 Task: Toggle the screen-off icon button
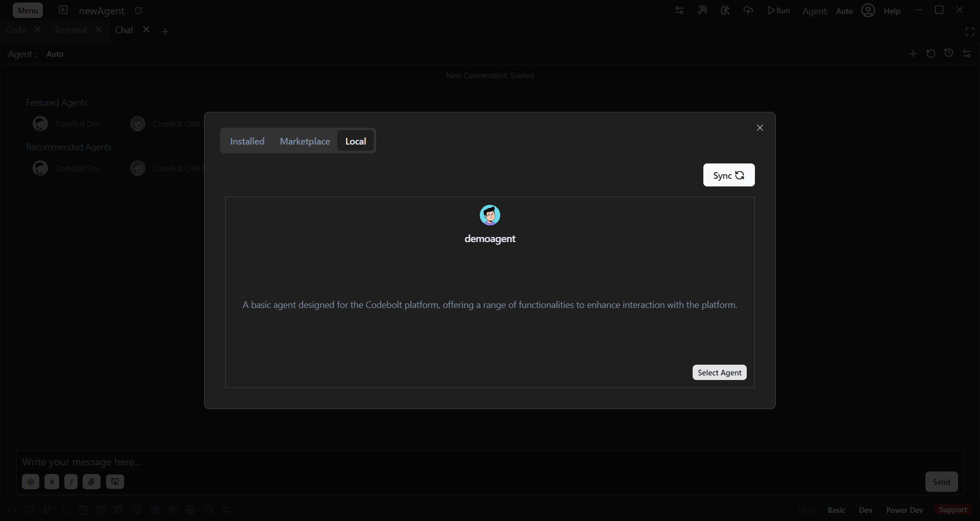(x=115, y=482)
